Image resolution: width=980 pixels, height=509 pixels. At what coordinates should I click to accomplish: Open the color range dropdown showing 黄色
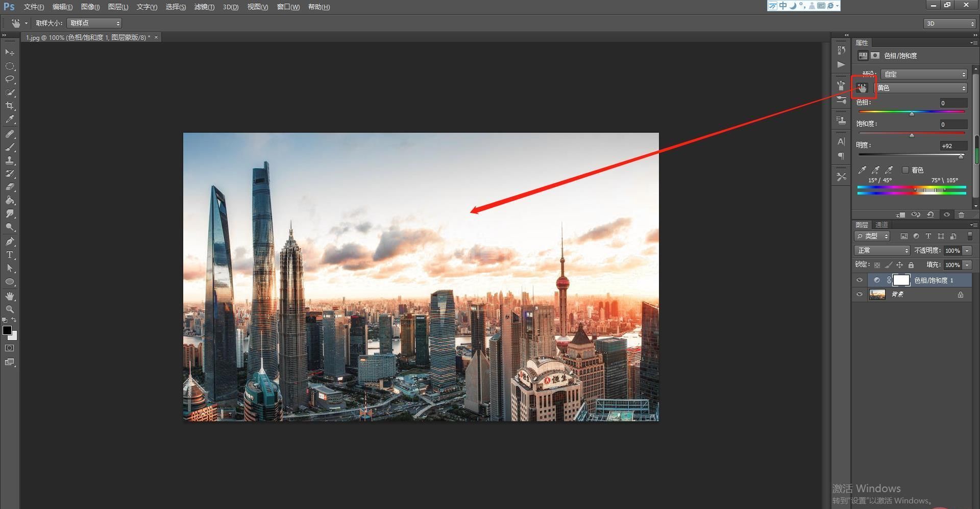point(921,88)
